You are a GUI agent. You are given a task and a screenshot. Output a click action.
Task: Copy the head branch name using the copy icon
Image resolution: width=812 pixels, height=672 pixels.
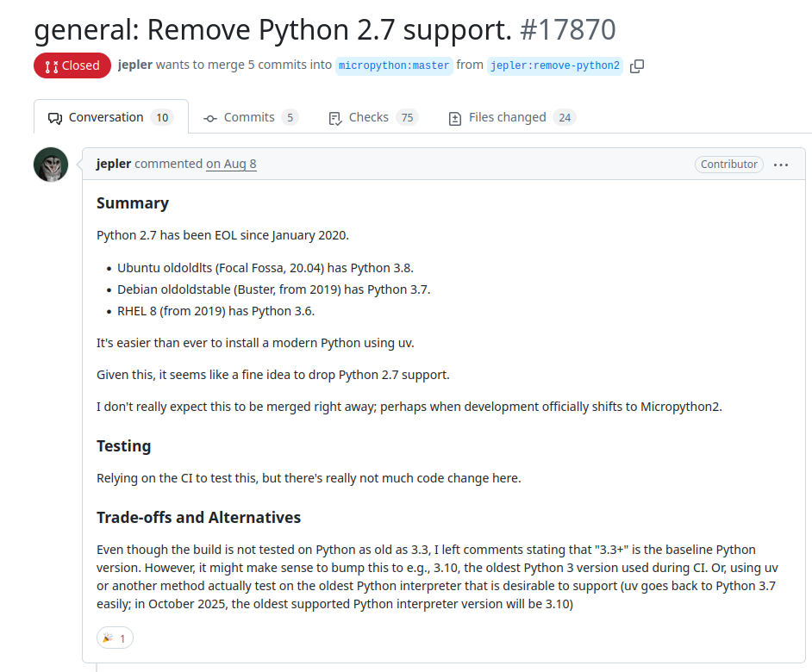[637, 66]
